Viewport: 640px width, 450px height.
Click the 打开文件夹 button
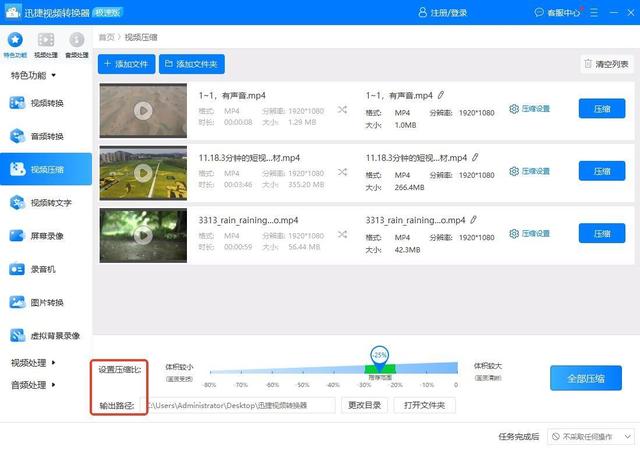[424, 405]
